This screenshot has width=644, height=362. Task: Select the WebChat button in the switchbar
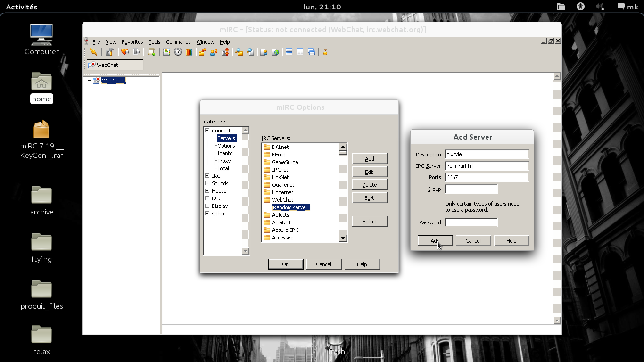[x=115, y=65]
